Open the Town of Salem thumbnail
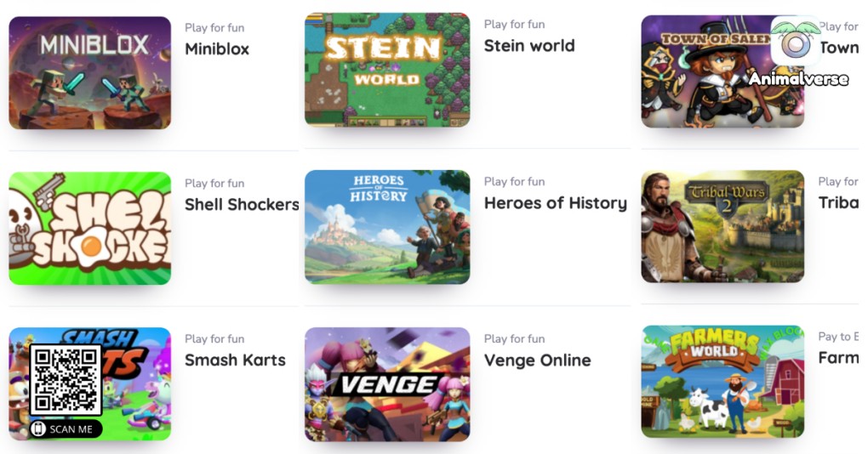868x454 pixels. pyautogui.click(x=722, y=71)
